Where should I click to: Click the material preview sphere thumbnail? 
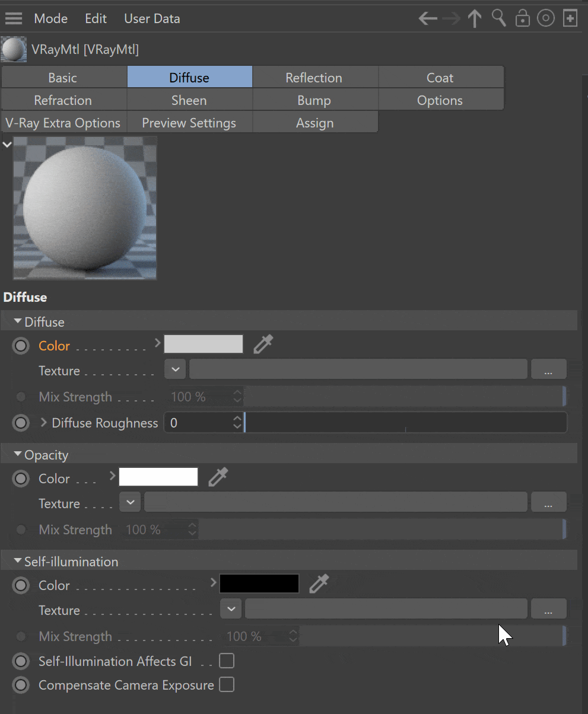[85, 208]
